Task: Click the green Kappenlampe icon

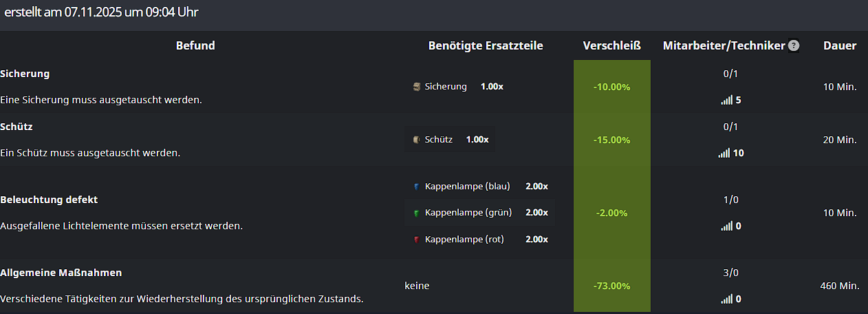Action: point(417,213)
